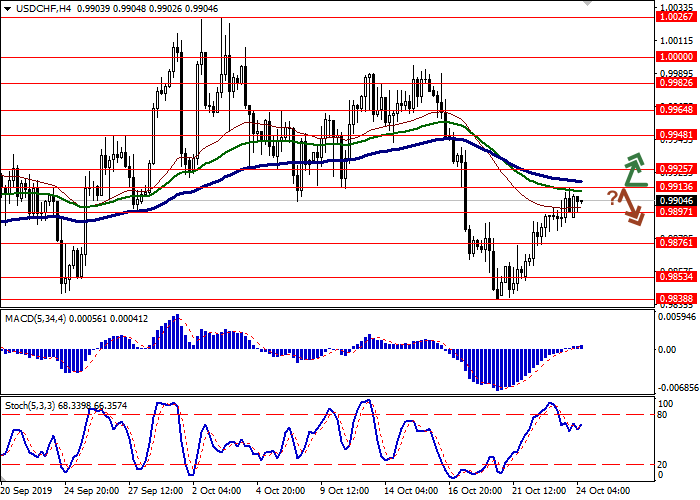Select the 1.00000 resistance price label
Viewport: 700px width, 500px height.
pos(676,58)
